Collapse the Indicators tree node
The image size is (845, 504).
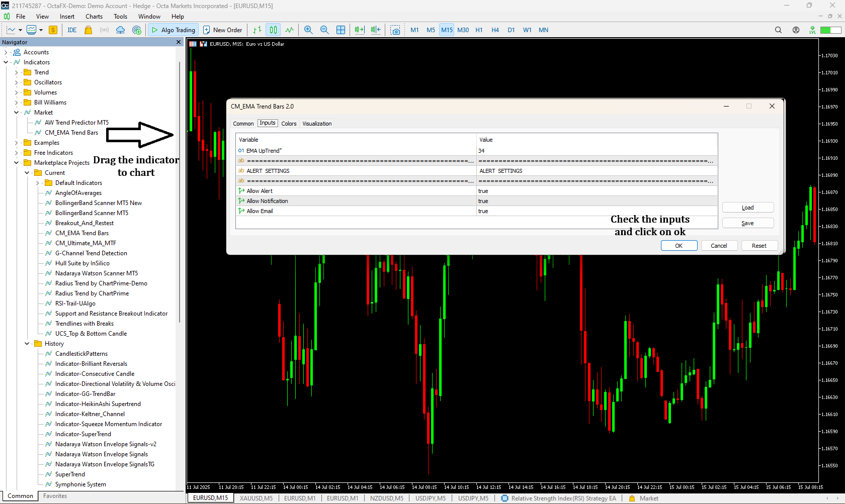(x=6, y=62)
